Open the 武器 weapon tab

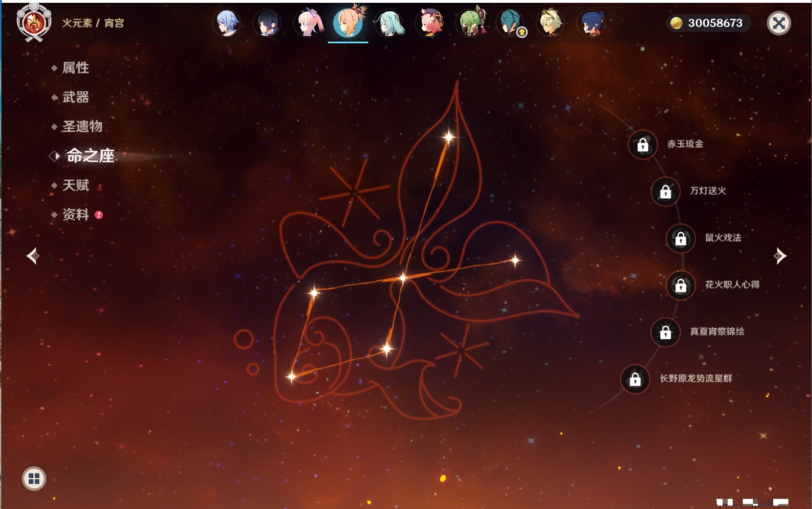point(75,97)
